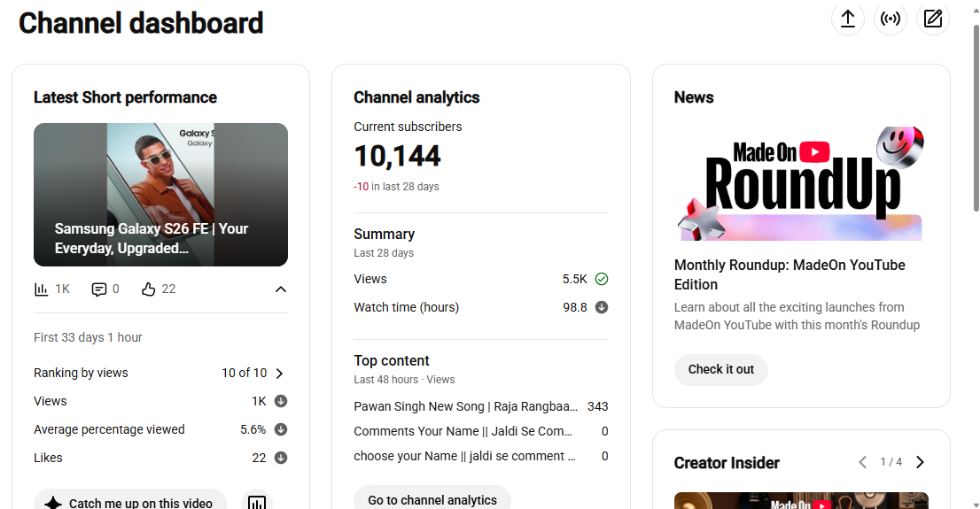Click the First 33 days 1 hour text
Image resolution: width=980 pixels, height=509 pixels.
coord(88,337)
